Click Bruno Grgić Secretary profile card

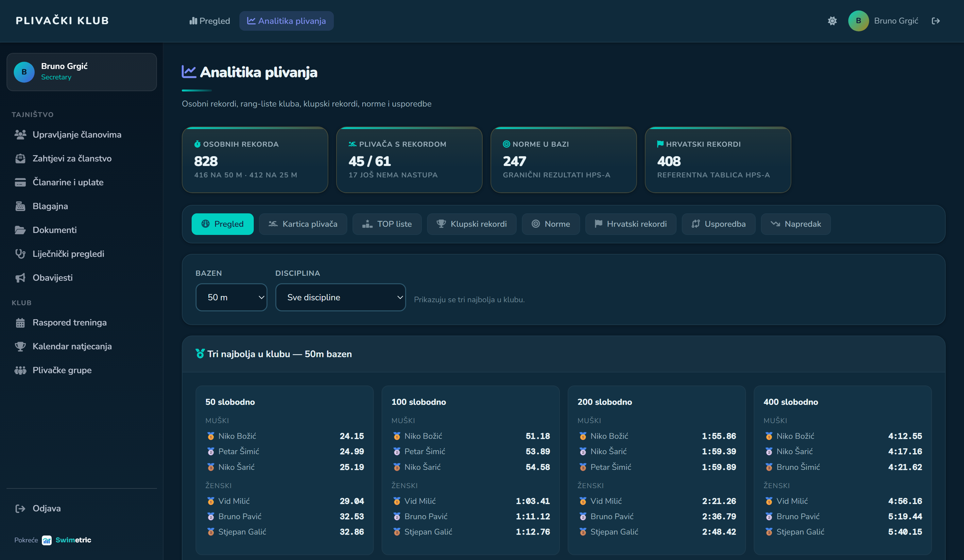(82, 72)
